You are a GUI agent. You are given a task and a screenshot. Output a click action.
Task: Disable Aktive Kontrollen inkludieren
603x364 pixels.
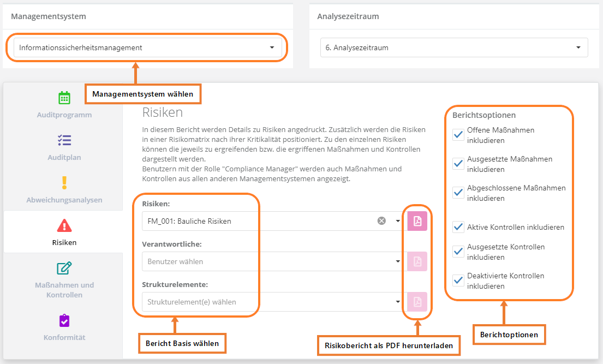pyautogui.click(x=458, y=227)
